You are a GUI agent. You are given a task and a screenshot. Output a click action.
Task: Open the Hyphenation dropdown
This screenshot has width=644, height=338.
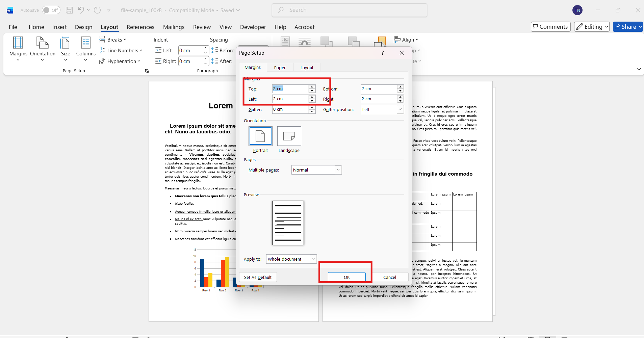point(120,61)
